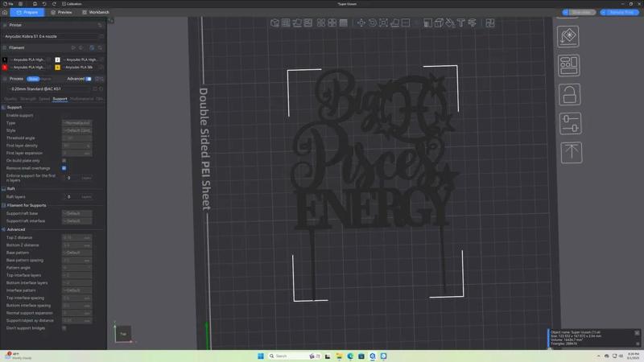Image resolution: width=644 pixels, height=362 pixels.
Task: Toggle Remove small overhangs checkbox
Action: point(64,168)
